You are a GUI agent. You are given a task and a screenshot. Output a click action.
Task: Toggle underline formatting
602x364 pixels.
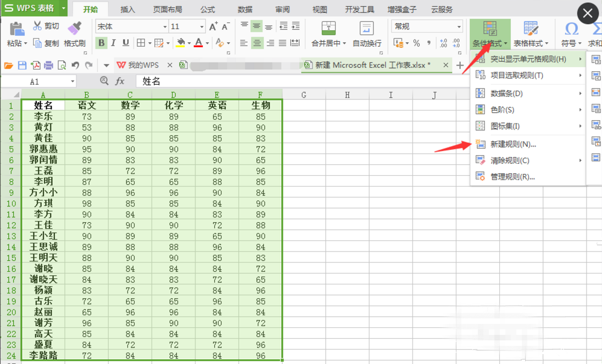pos(125,42)
